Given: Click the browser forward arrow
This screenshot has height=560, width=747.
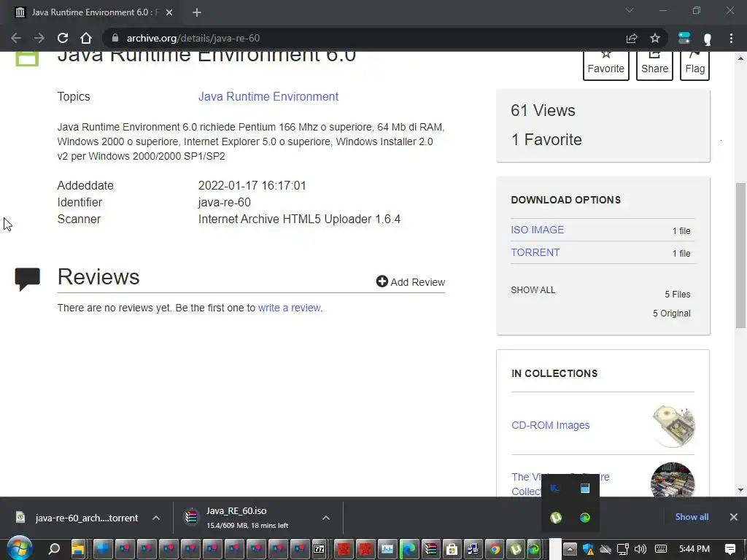Looking at the screenshot, I should coord(39,38).
